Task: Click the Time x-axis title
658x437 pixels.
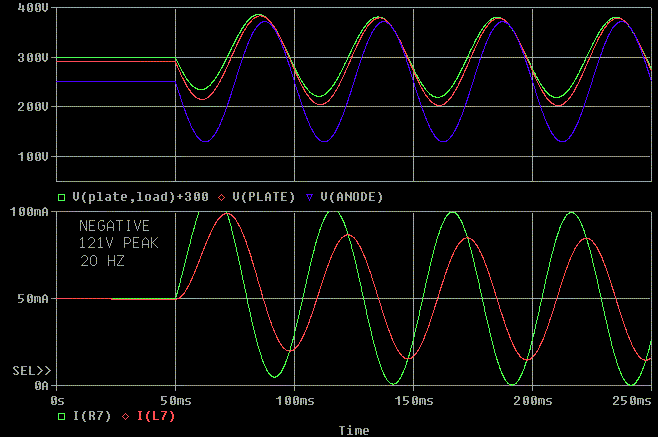Action: (x=353, y=430)
